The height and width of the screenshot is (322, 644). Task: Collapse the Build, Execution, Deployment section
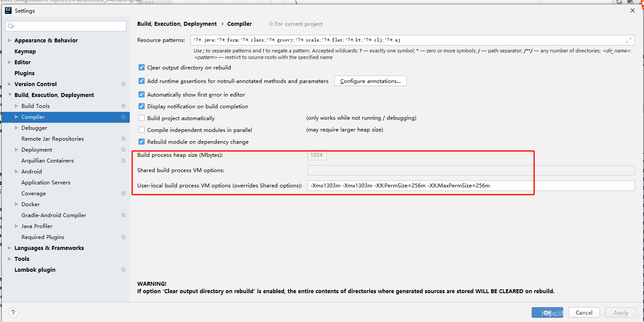click(9, 95)
